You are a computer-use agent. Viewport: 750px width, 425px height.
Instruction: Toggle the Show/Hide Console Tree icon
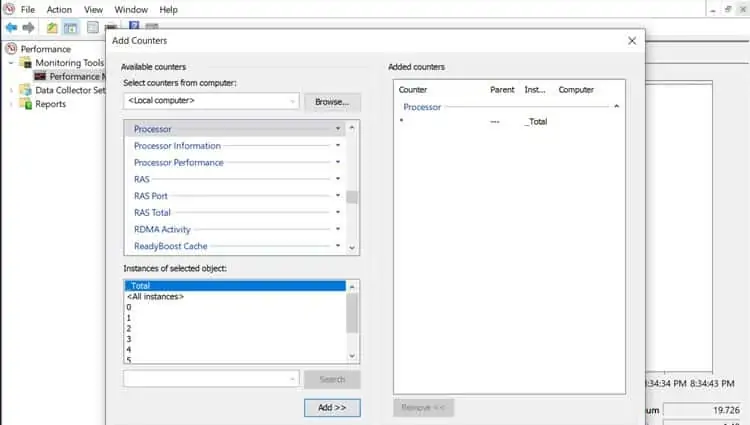[71, 28]
